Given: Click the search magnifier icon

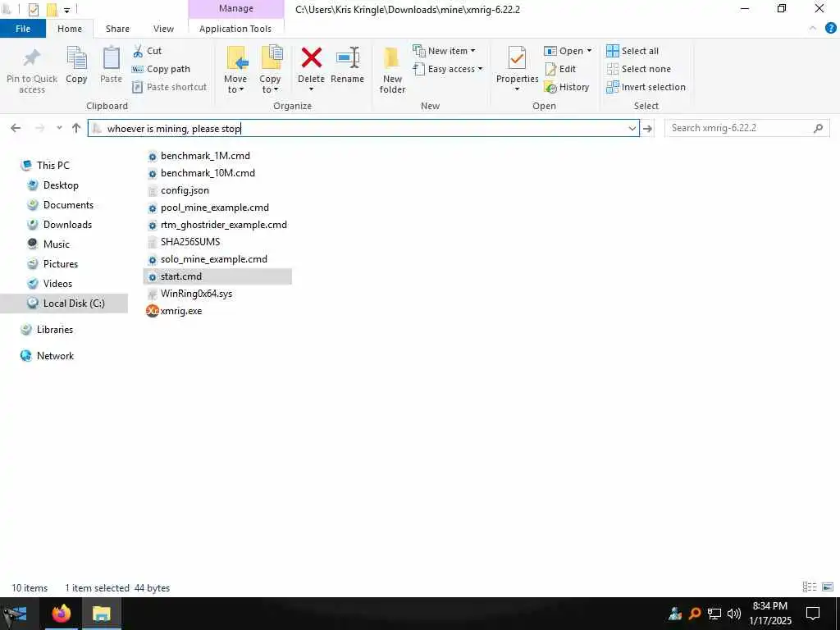Looking at the screenshot, I should click(818, 128).
